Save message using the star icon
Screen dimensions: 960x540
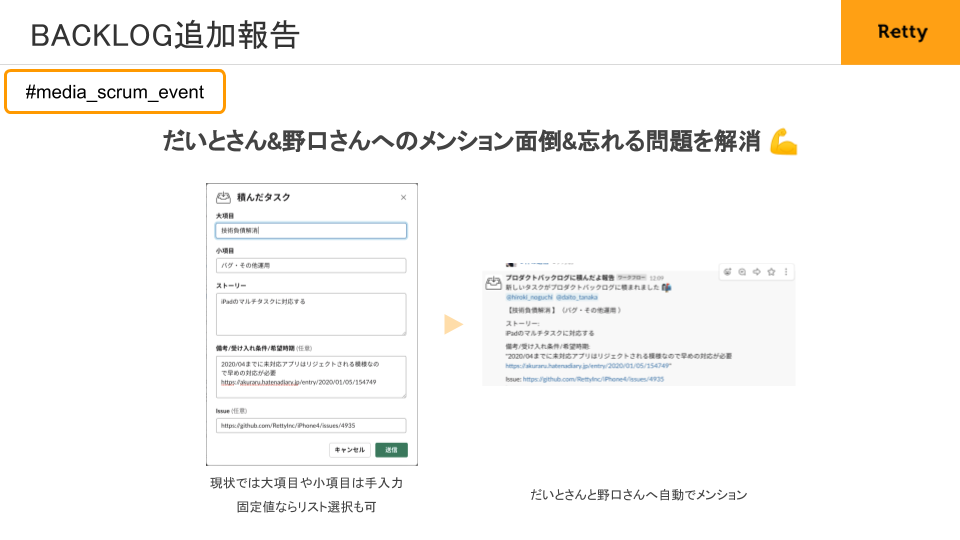(x=771, y=272)
